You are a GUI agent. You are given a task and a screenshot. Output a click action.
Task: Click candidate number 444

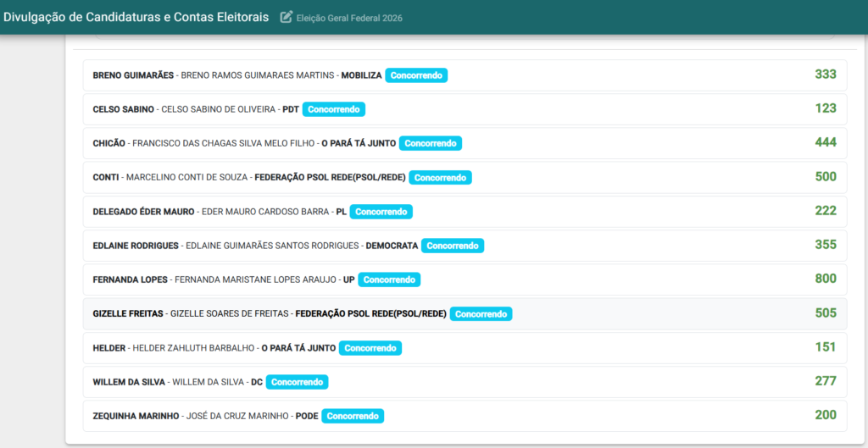pyautogui.click(x=826, y=142)
